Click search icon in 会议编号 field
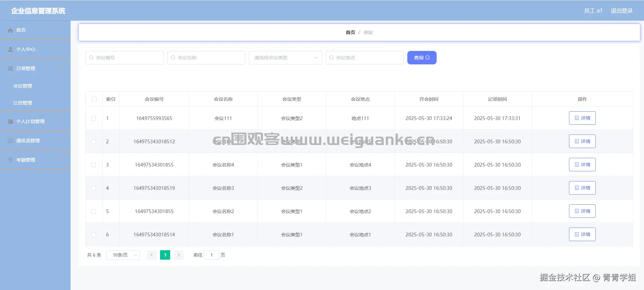Viewport: 644px width, 290px height. 91,58
